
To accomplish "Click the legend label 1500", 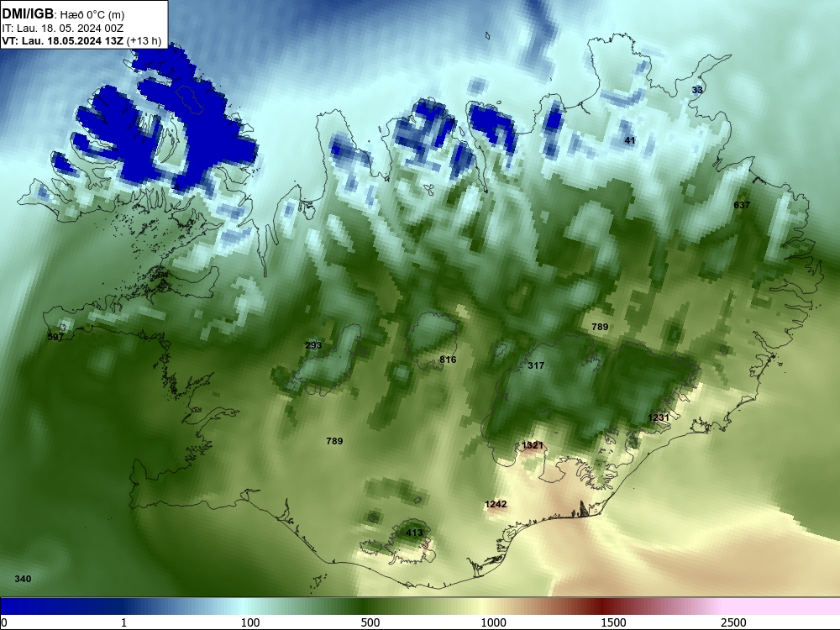I will click(x=613, y=622).
